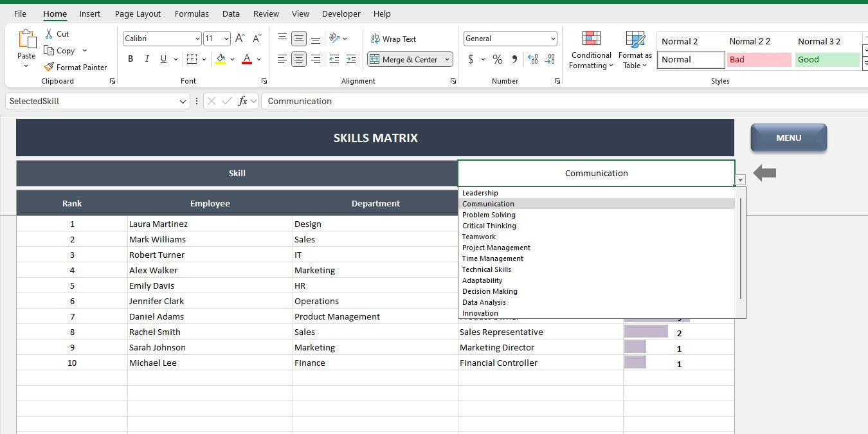The image size is (868, 434).
Task: Close the skill dropdown list arrow
Action: (741, 180)
